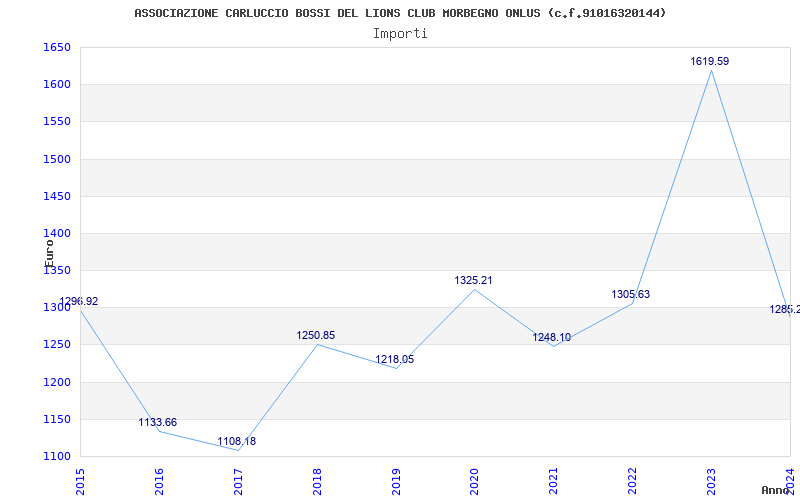Click x-axis year 2020

coord(474,480)
